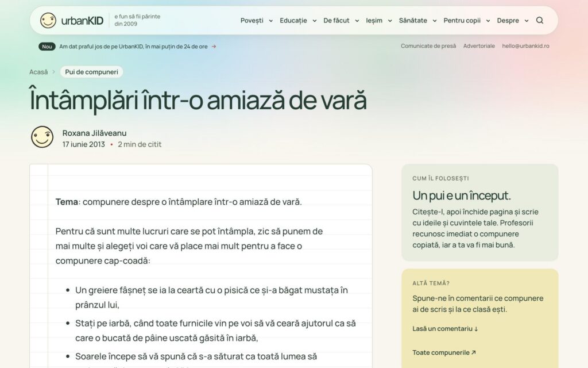Click the 'Un pui e un început.' heading

(x=462, y=195)
